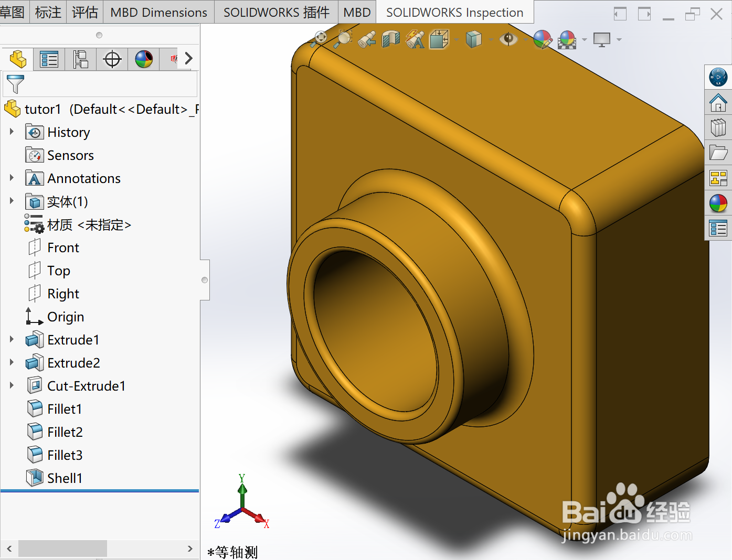This screenshot has width=732, height=560.
Task: Select the Front plane
Action: [63, 247]
